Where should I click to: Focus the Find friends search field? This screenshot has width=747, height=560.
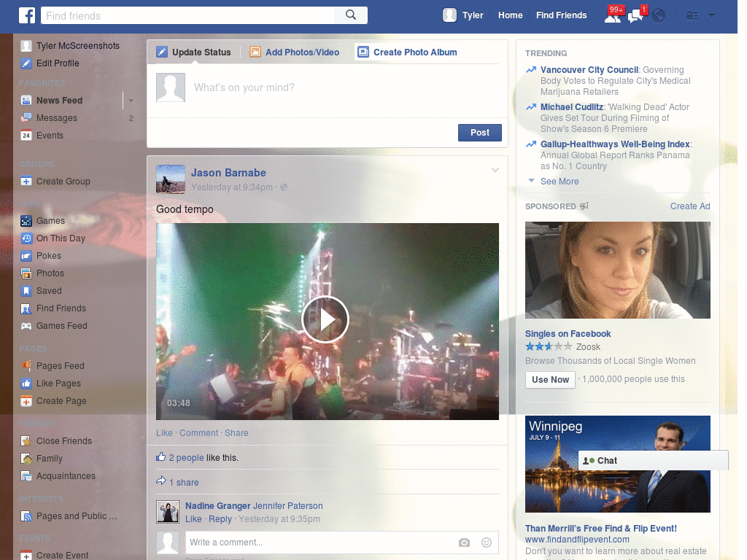[187, 15]
